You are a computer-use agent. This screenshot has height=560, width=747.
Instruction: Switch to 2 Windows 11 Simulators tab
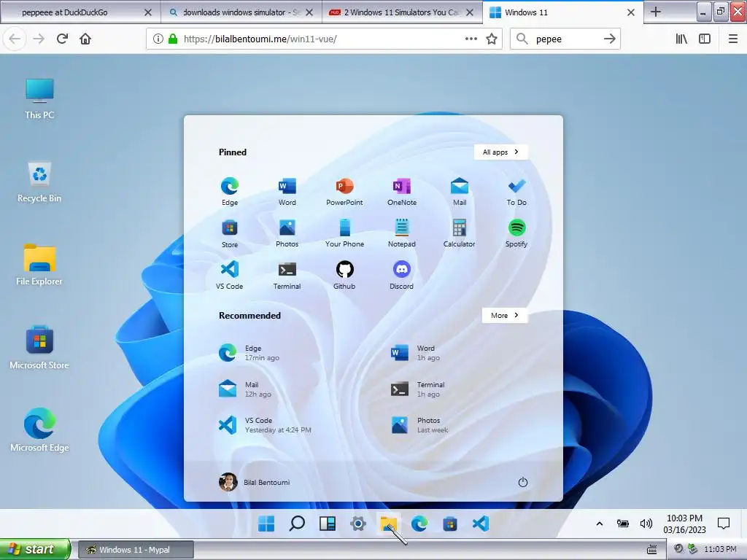point(402,12)
